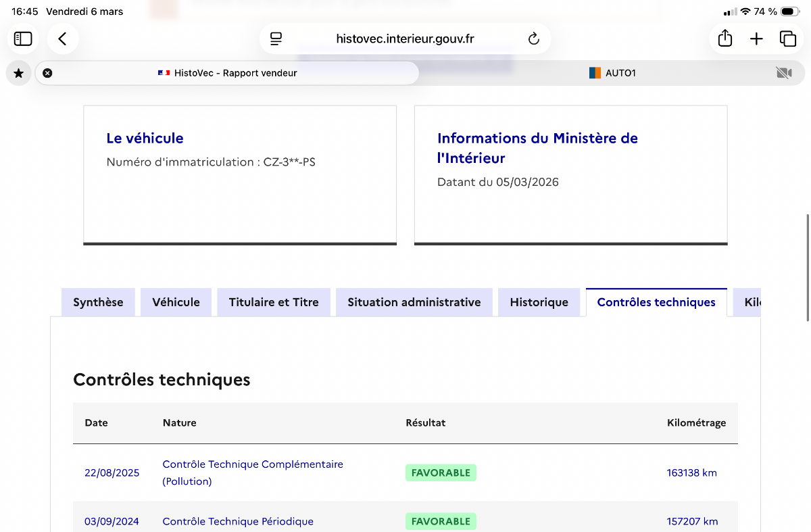Click the Contrôle Technique Périodique entry
The image size is (811, 532).
[x=238, y=521]
